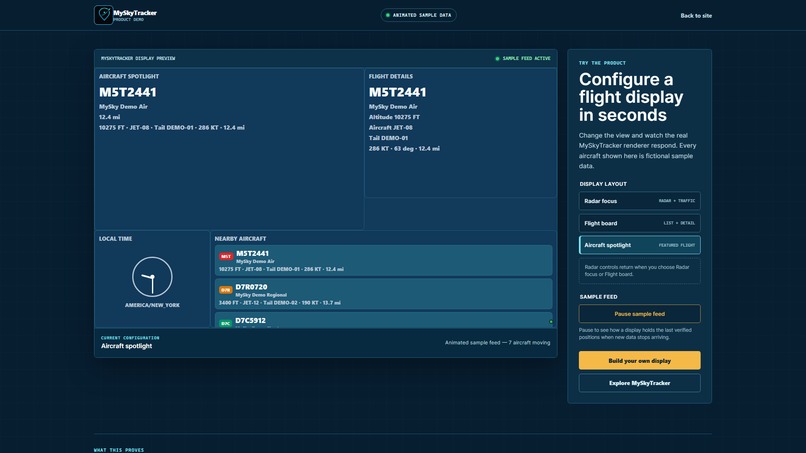Click the Configure a flight display heading
The height and width of the screenshot is (453, 806).
coord(631,97)
